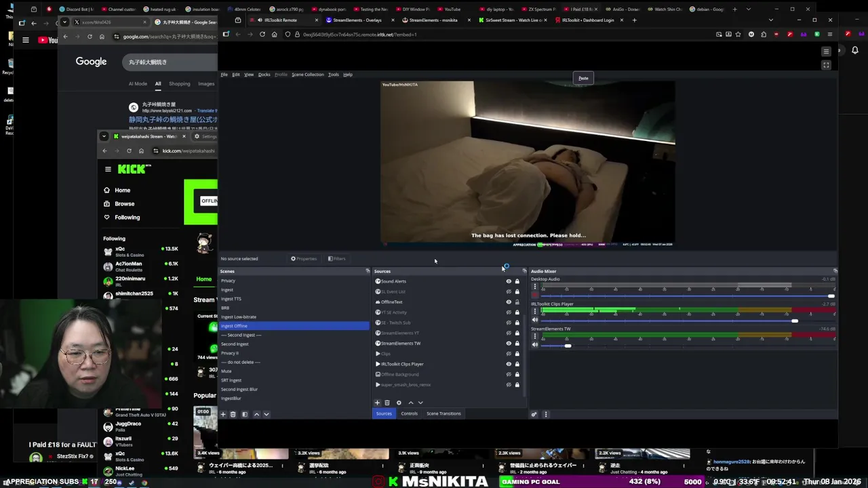Click the Paste button above preview

coord(583,78)
